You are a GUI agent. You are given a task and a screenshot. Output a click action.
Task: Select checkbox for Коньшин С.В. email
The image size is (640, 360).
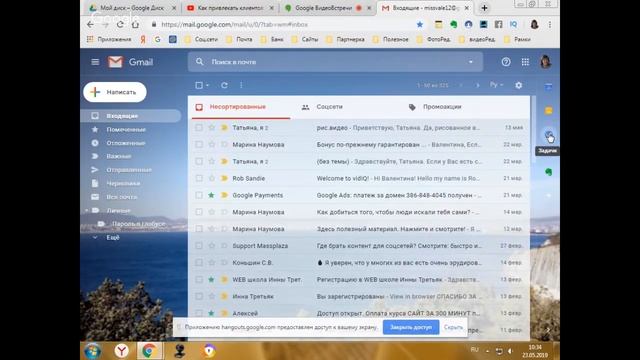(199, 262)
